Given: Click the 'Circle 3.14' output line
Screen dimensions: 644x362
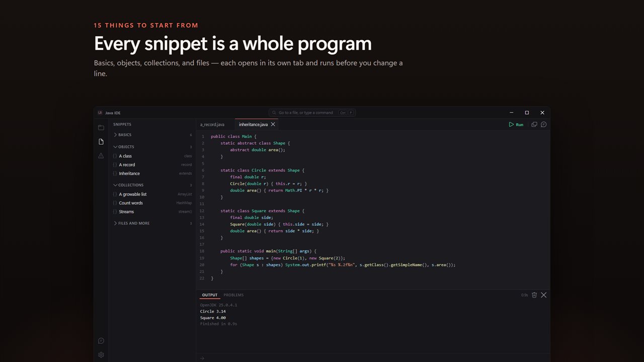Looking at the screenshot, I should point(213,312).
